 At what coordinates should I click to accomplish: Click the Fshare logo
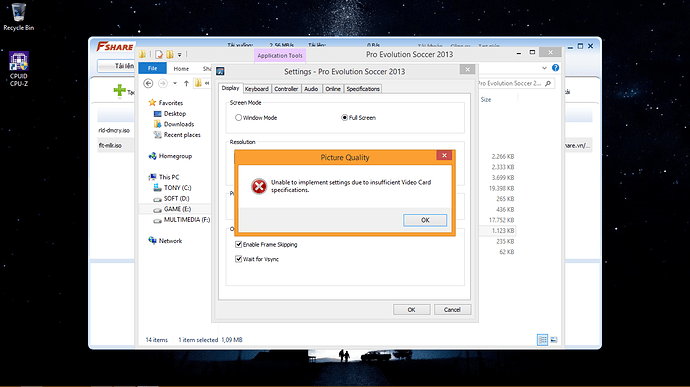[115, 47]
